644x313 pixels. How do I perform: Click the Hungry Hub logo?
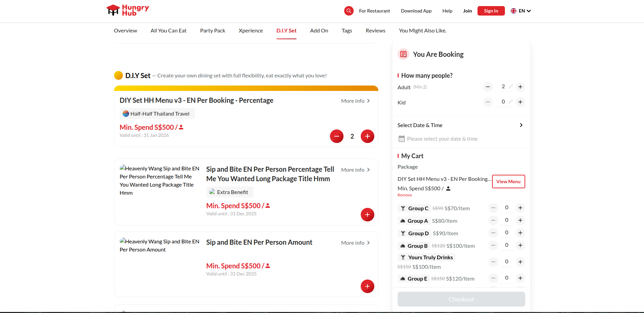point(128,10)
